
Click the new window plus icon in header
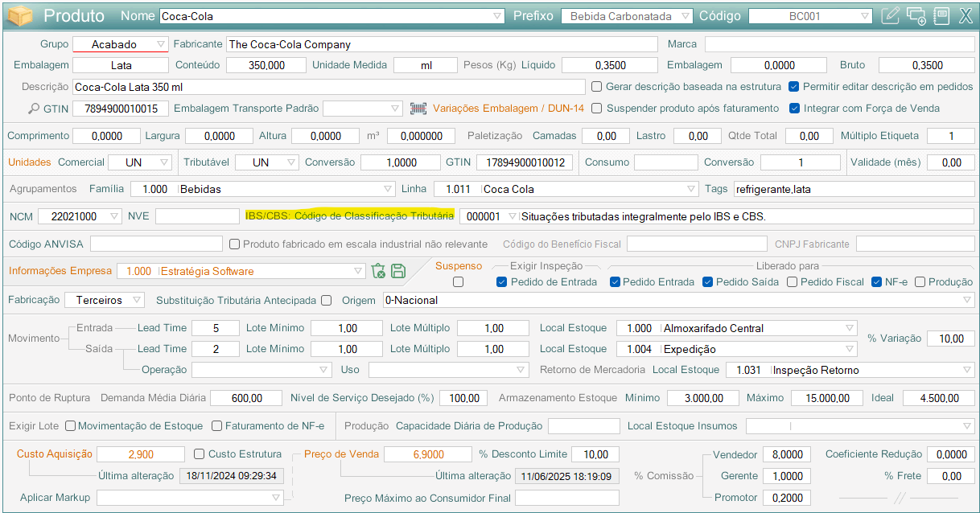click(x=916, y=15)
